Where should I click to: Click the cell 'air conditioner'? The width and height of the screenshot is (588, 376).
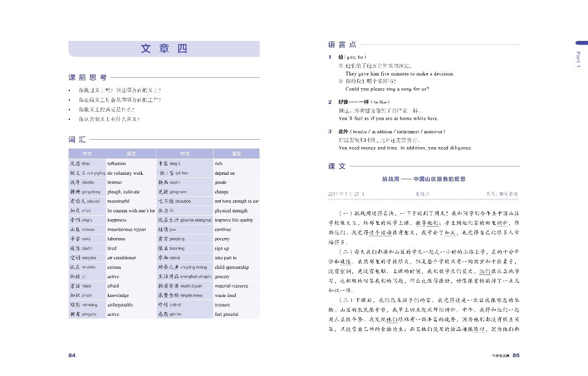point(131,258)
